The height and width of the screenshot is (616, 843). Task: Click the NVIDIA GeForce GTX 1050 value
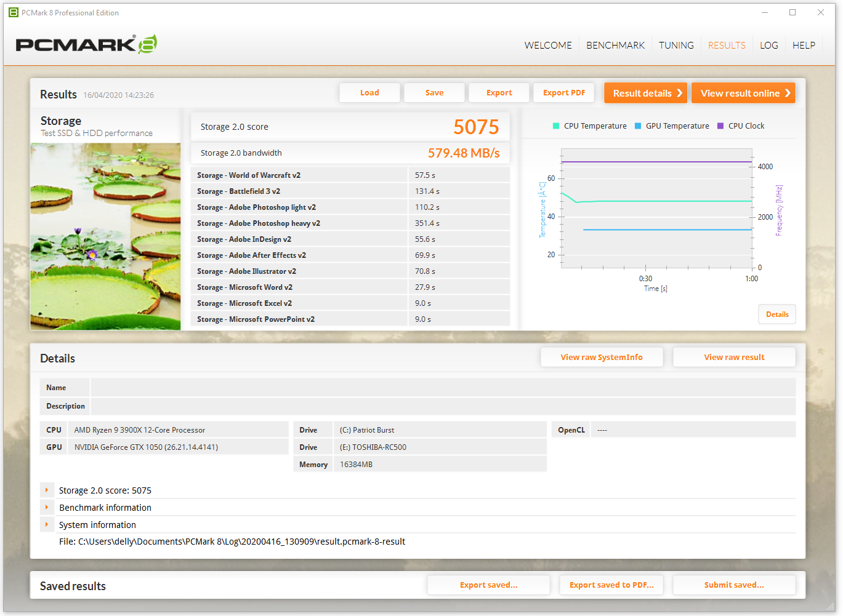click(x=146, y=447)
